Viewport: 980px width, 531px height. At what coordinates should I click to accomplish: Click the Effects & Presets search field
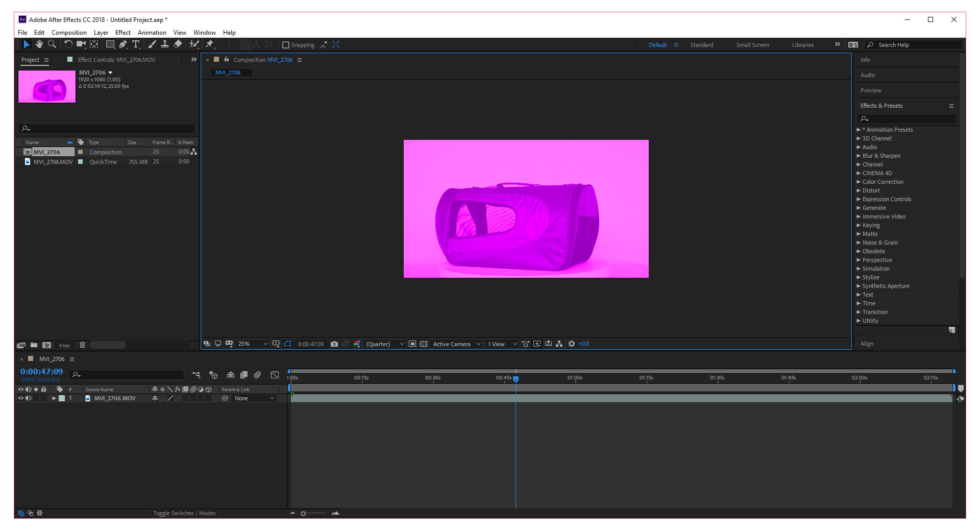906,118
